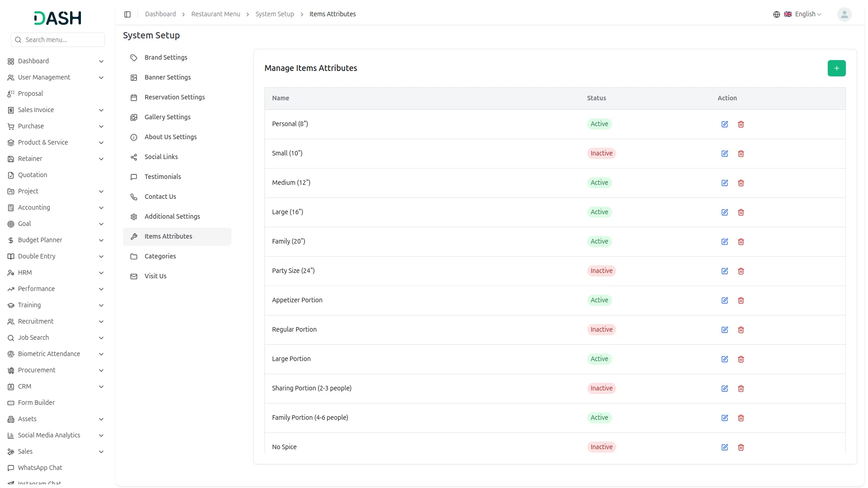The image size is (868, 488).
Task: Edit the Personal (8") attribute
Action: 725,124
